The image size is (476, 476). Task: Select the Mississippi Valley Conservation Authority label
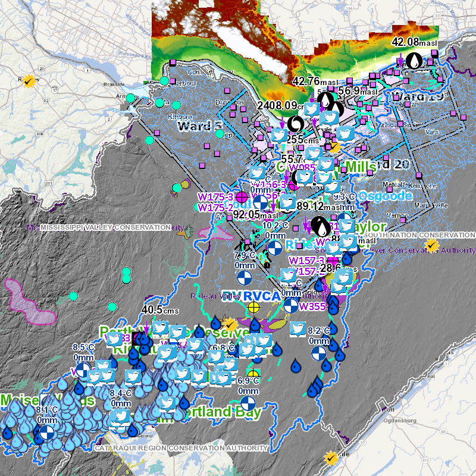tap(107, 228)
